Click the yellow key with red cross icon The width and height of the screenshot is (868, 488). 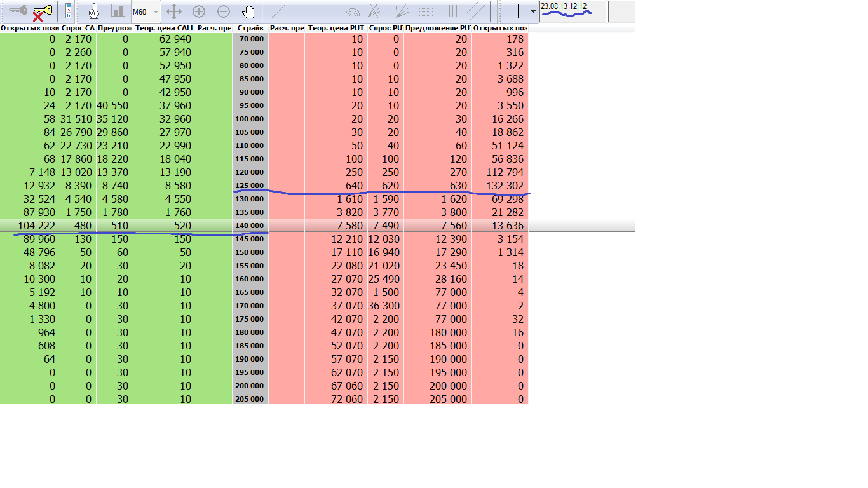(x=43, y=11)
